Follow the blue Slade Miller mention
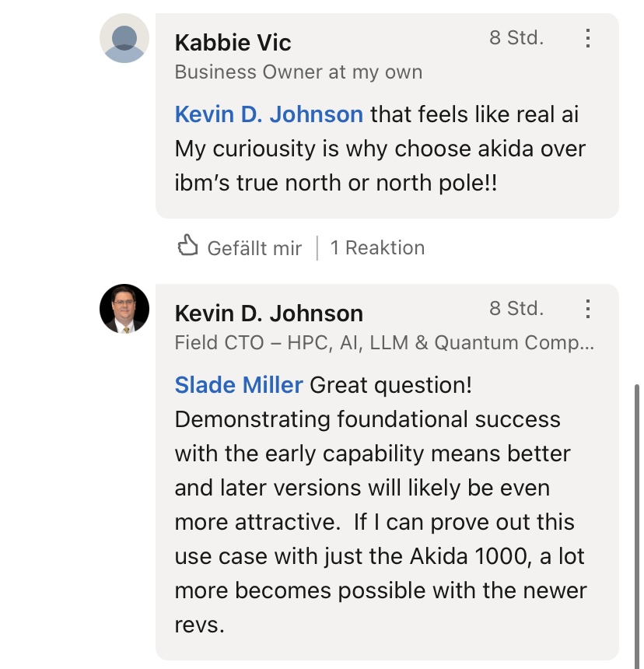The width and height of the screenshot is (644, 669). 239,385
